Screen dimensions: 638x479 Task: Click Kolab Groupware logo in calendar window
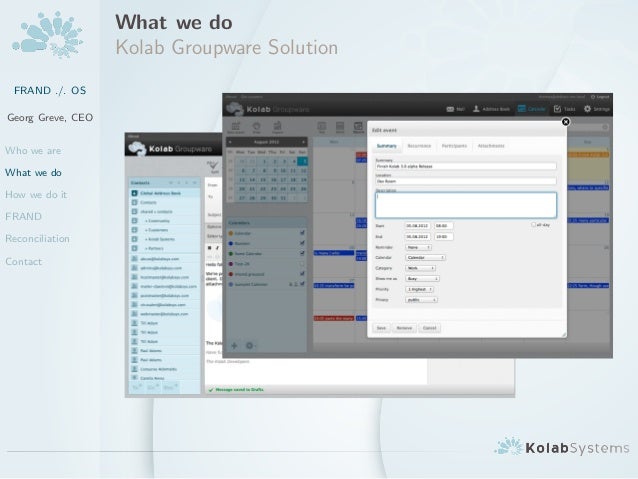point(268,109)
